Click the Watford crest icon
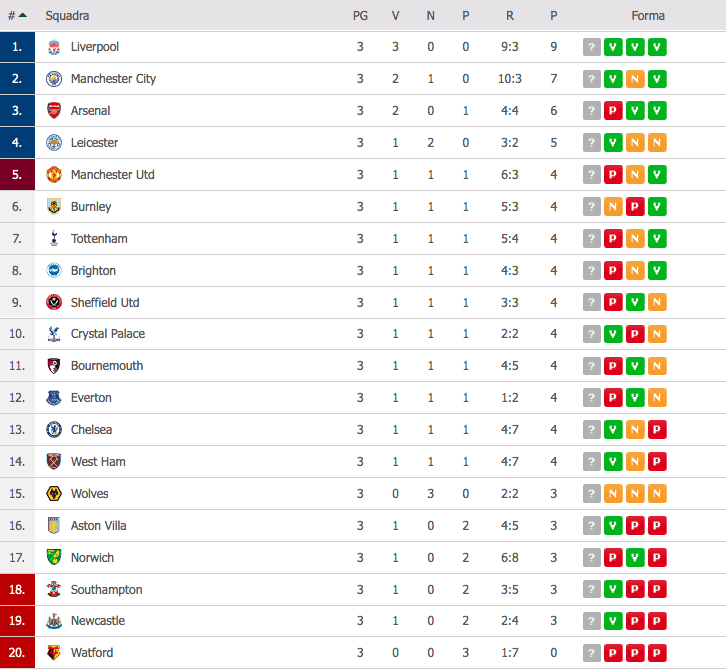The width and height of the screenshot is (727, 670). [x=54, y=653]
